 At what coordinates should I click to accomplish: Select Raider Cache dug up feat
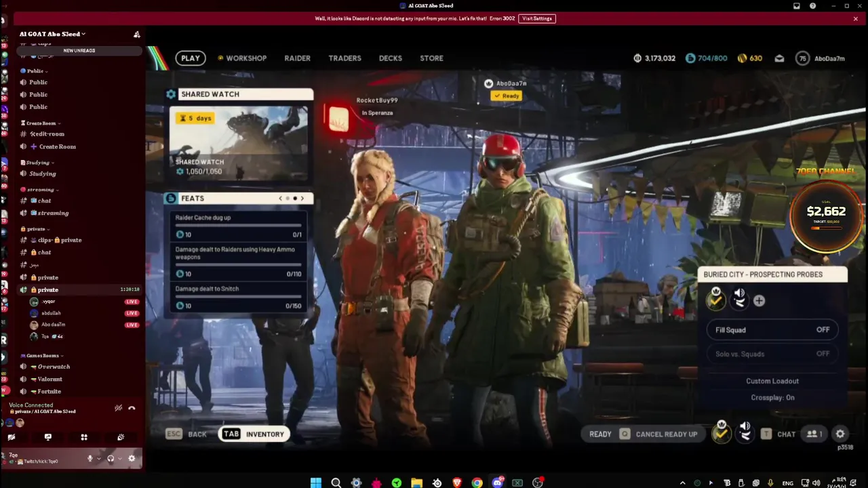click(238, 226)
